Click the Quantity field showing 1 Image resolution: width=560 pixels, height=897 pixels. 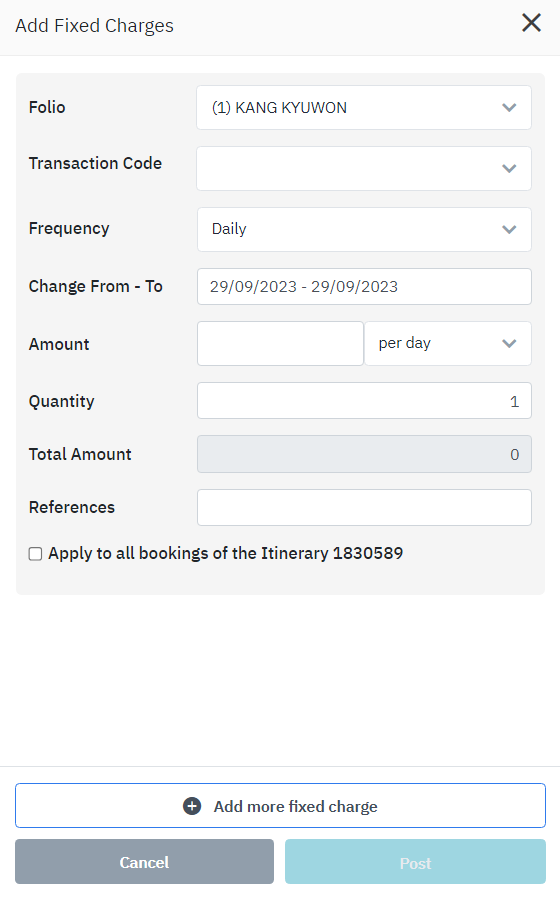pyautogui.click(x=364, y=400)
